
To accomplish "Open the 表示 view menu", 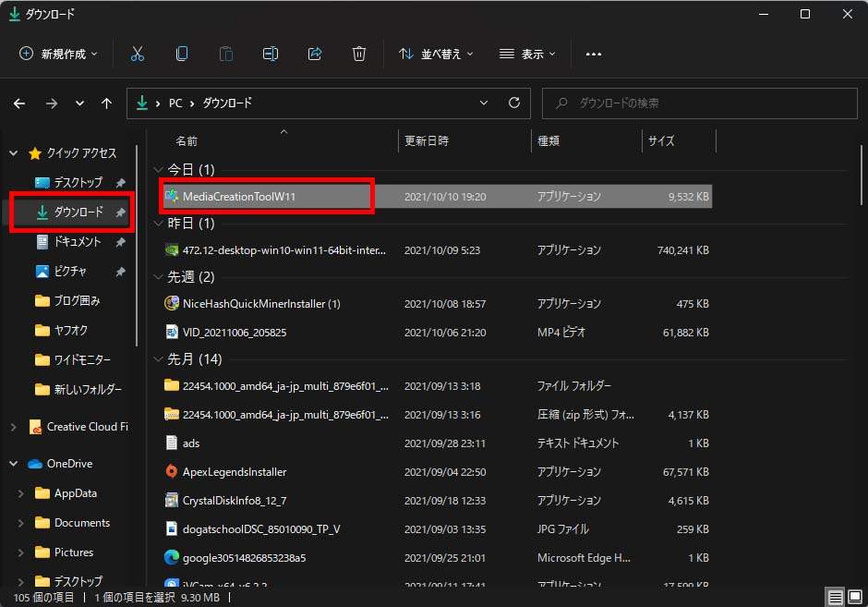I will tap(527, 55).
